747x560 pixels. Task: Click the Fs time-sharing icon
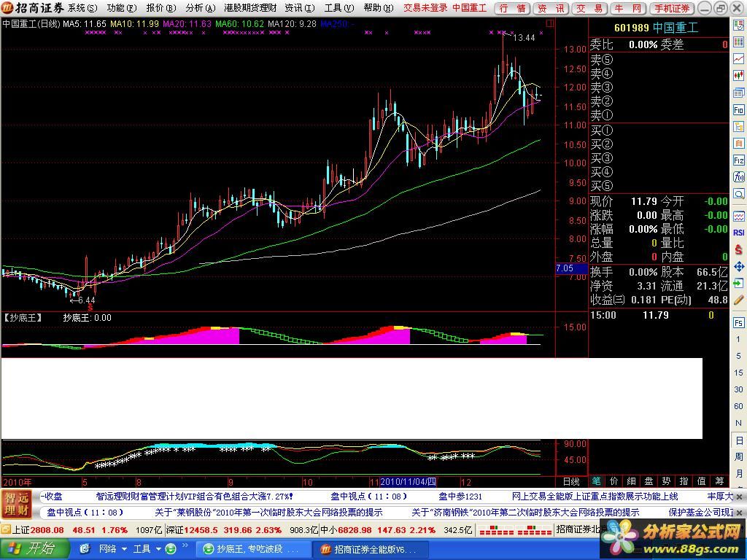coord(738,322)
